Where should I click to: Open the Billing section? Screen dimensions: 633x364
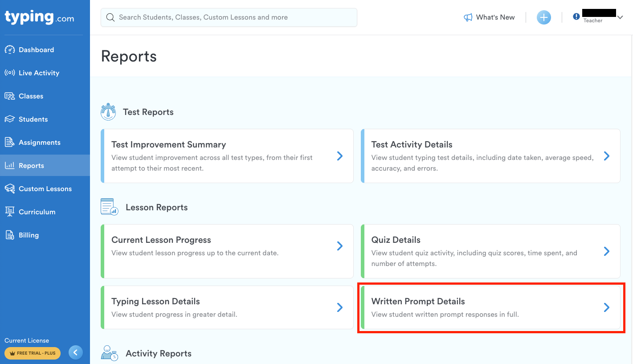(29, 235)
